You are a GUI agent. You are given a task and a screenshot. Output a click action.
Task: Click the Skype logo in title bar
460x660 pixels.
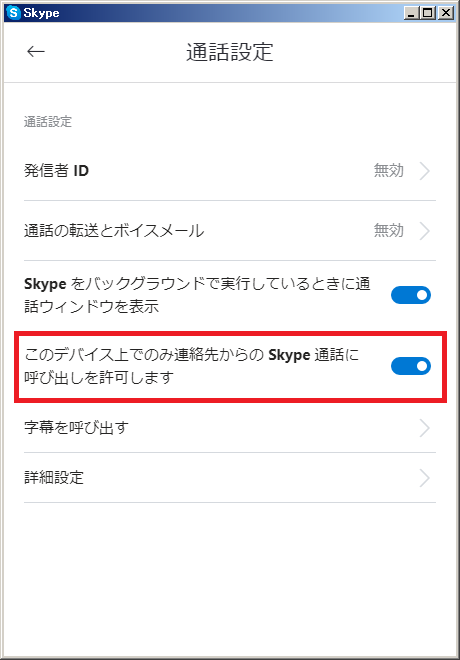click(13, 13)
